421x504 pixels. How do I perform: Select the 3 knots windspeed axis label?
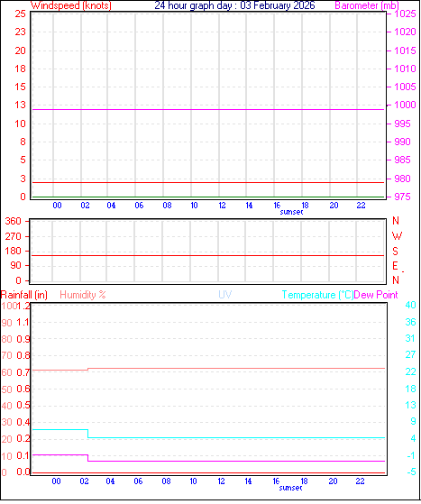click(x=23, y=179)
